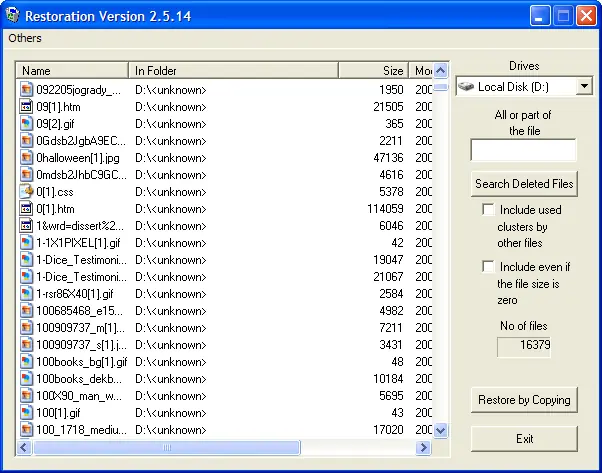602x473 pixels.
Task: Click the 1&wrd=dissert file icon
Action: coord(27,225)
